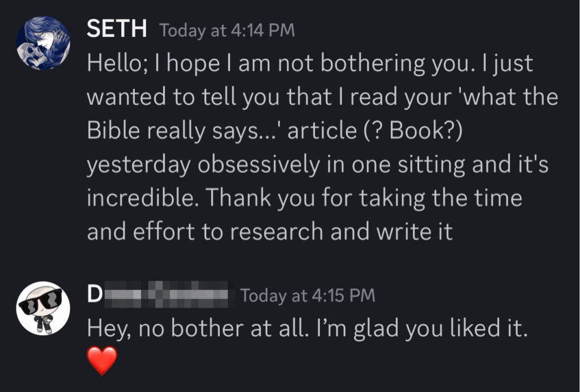Click the 'Today at 4:15 PM' timestamp

pos(308,296)
